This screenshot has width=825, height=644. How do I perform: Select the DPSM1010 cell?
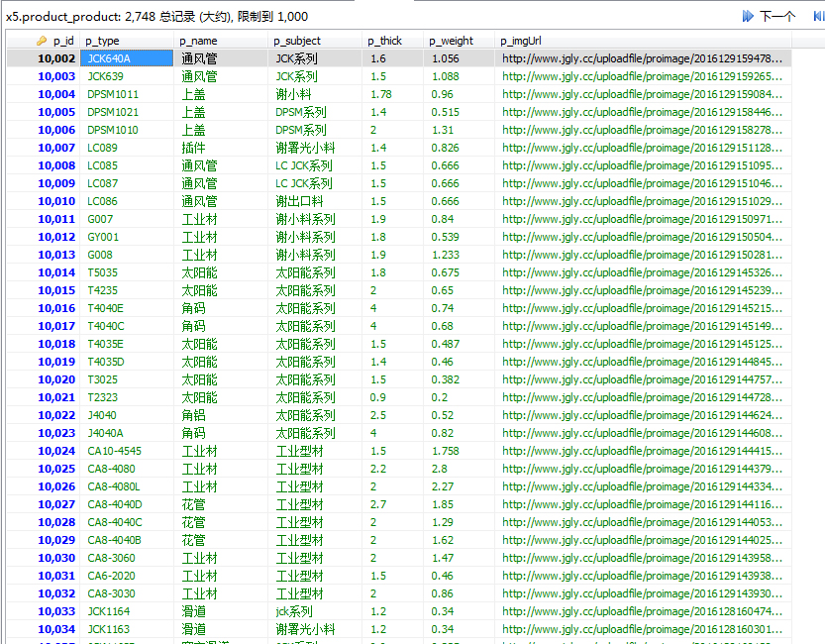[x=127, y=130]
